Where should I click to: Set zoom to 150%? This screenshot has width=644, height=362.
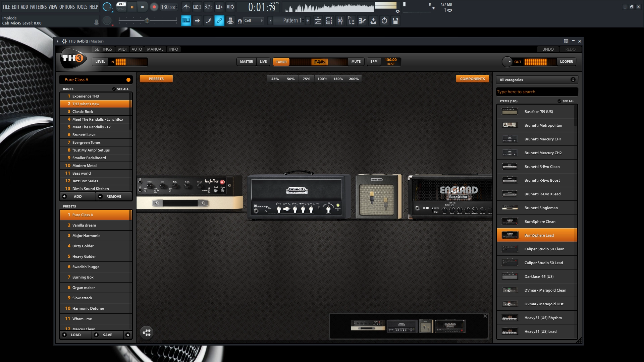coord(338,79)
